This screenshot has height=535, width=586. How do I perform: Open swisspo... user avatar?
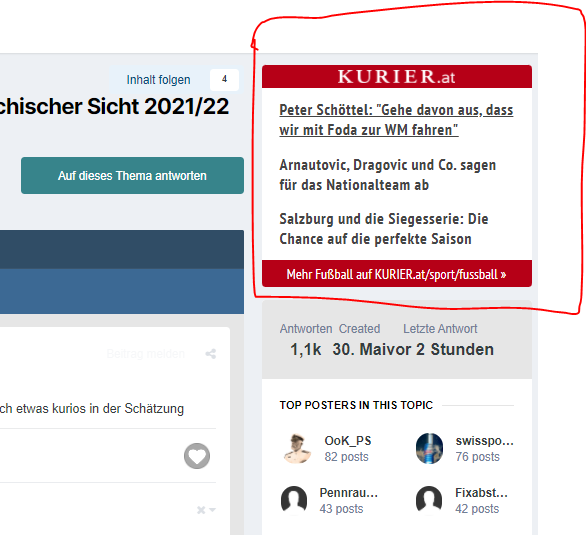(429, 448)
